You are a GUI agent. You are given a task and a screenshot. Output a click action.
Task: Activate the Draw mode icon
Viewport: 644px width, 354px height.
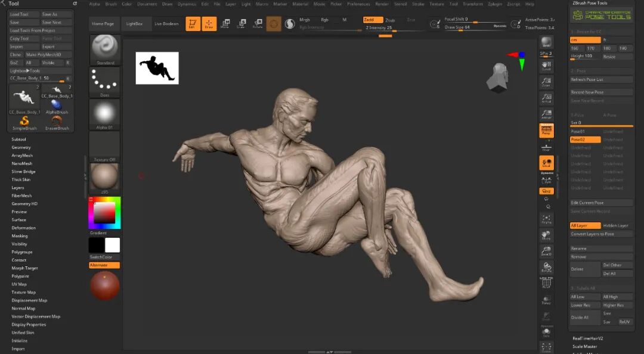[x=209, y=23]
